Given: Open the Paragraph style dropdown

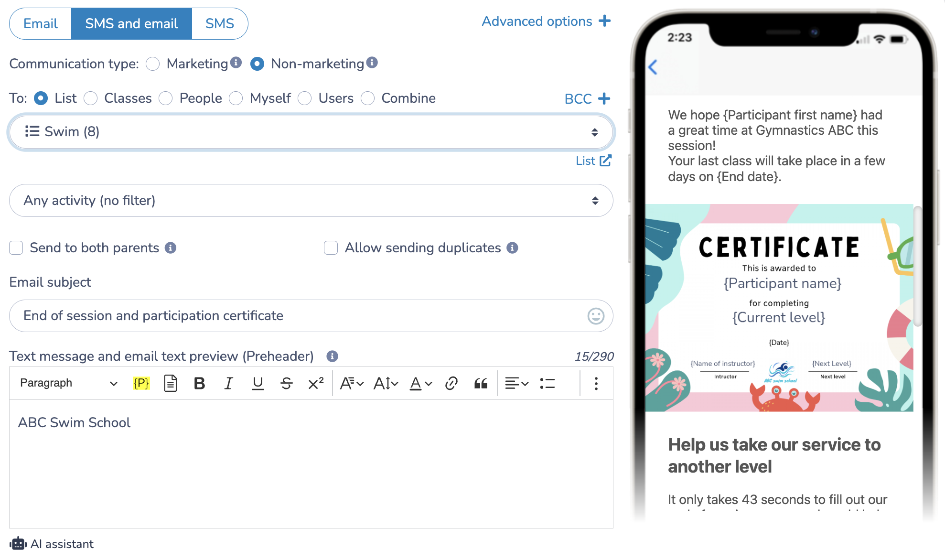Looking at the screenshot, I should (x=69, y=383).
